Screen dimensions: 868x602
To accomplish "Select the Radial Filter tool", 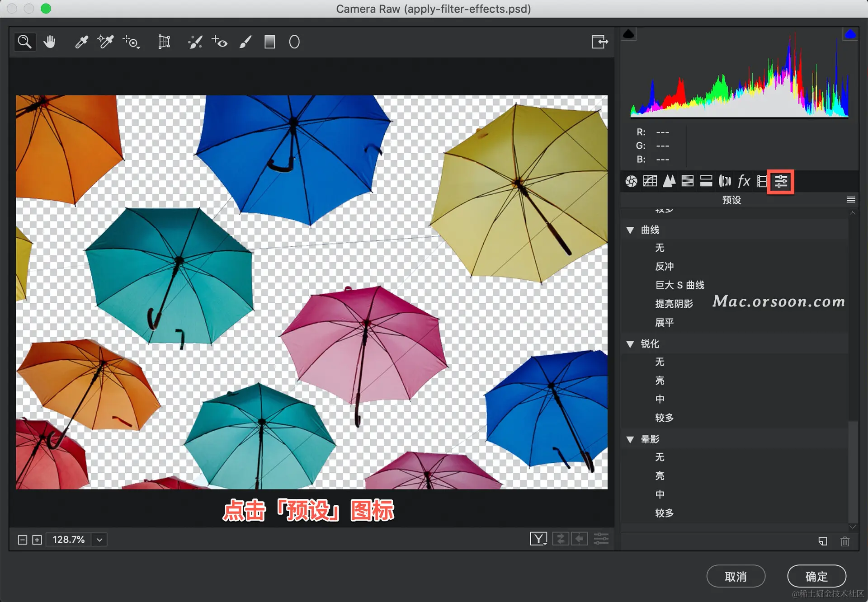I will [294, 42].
